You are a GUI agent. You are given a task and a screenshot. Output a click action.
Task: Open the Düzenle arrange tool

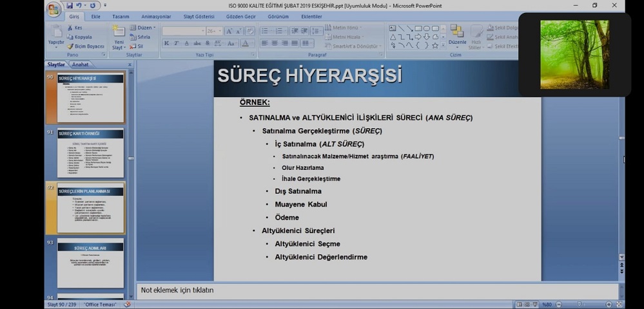click(x=457, y=35)
